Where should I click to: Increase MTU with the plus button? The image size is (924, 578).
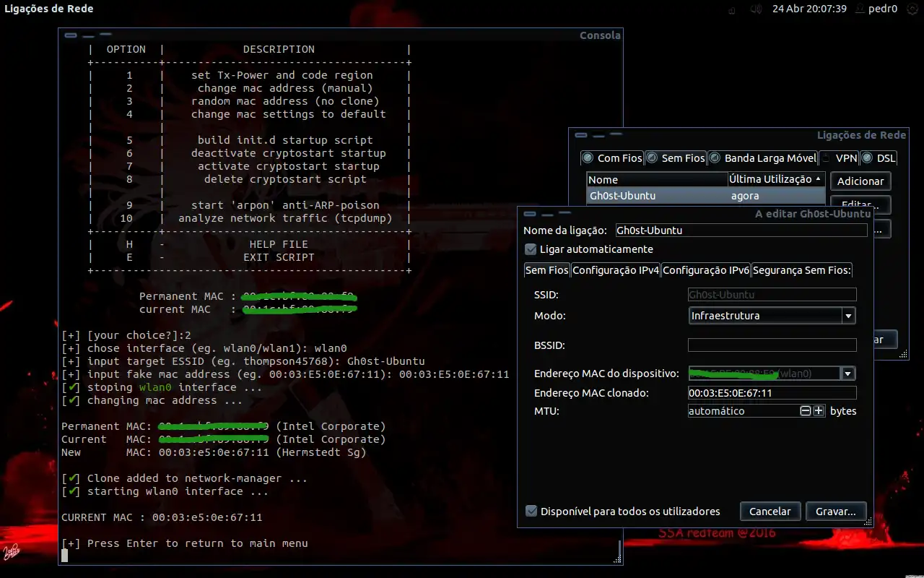(819, 410)
